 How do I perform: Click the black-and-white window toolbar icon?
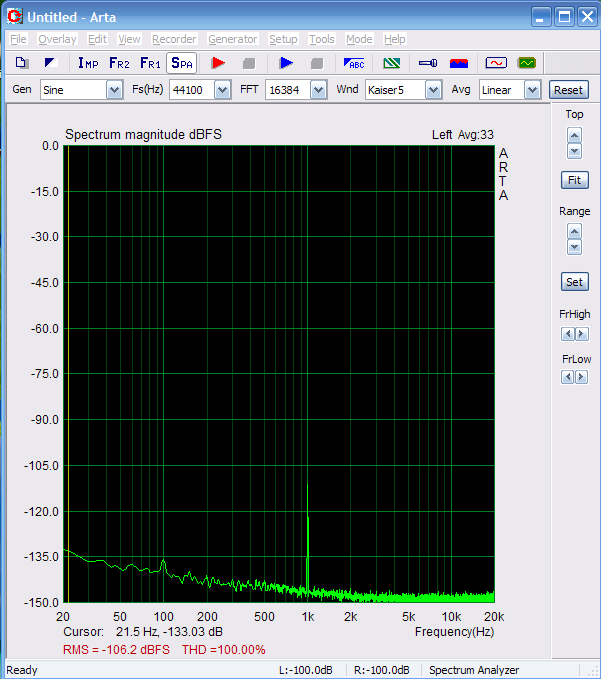pyautogui.click(x=51, y=63)
